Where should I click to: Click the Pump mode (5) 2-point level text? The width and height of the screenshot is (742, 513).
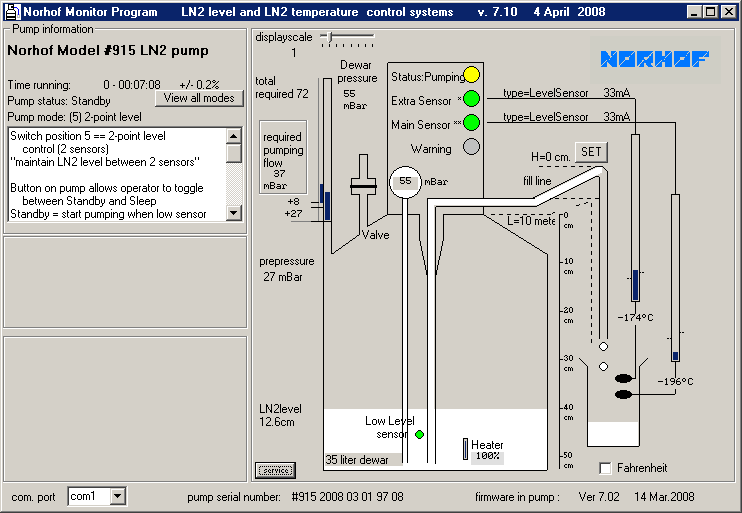pyautogui.click(x=74, y=117)
